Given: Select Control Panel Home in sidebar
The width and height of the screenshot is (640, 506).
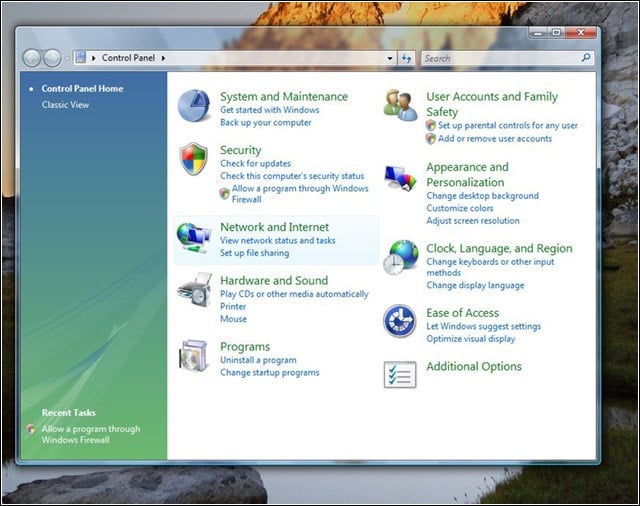Looking at the screenshot, I should (x=82, y=89).
